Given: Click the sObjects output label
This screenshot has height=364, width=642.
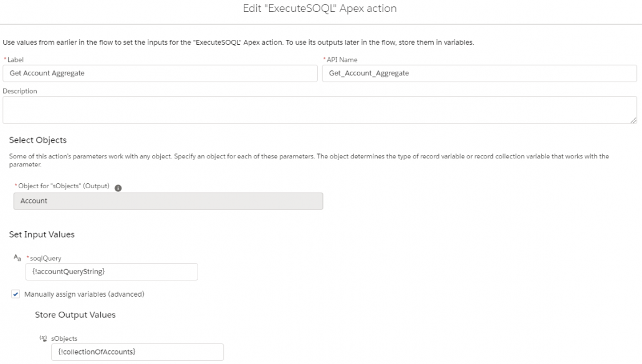Looking at the screenshot, I should pos(63,338).
